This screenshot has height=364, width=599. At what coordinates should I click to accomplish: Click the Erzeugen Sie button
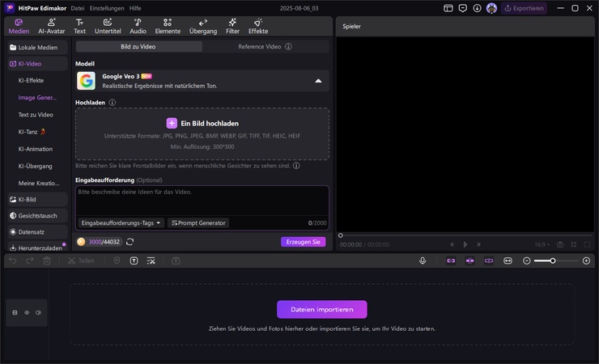304,242
